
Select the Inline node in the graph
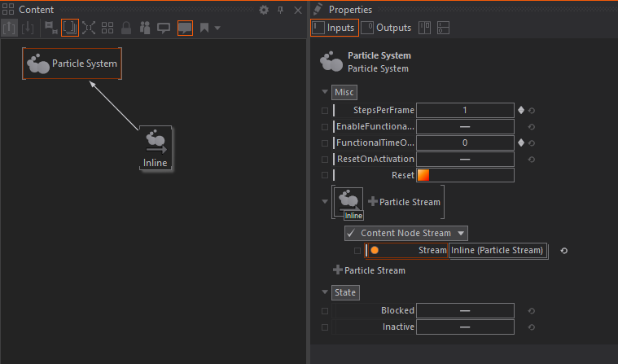155,147
